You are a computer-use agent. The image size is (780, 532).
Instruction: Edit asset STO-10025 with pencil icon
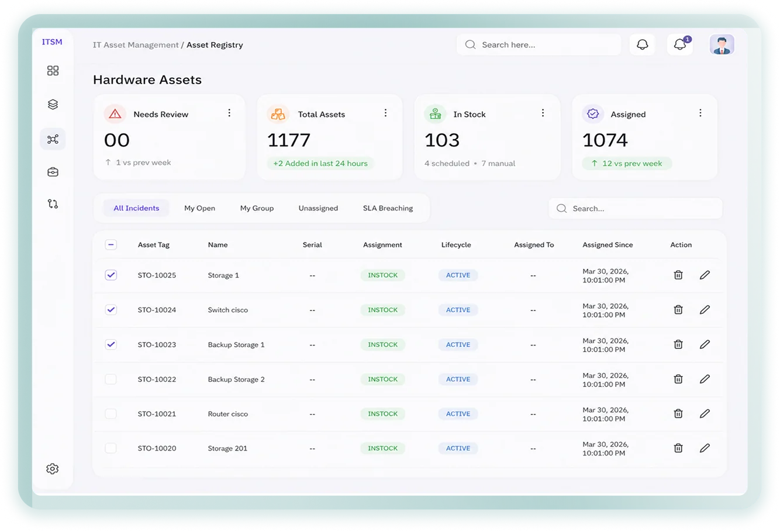(x=705, y=275)
